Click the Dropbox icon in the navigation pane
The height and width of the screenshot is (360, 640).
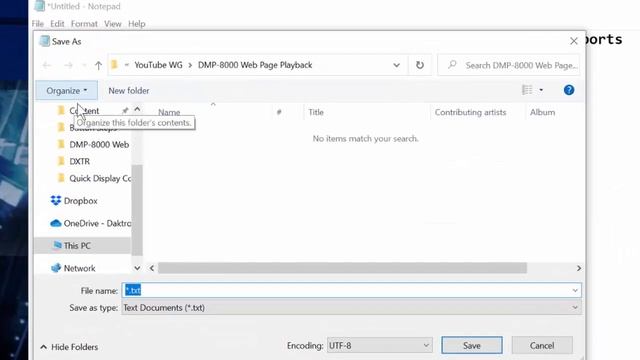click(x=56, y=200)
